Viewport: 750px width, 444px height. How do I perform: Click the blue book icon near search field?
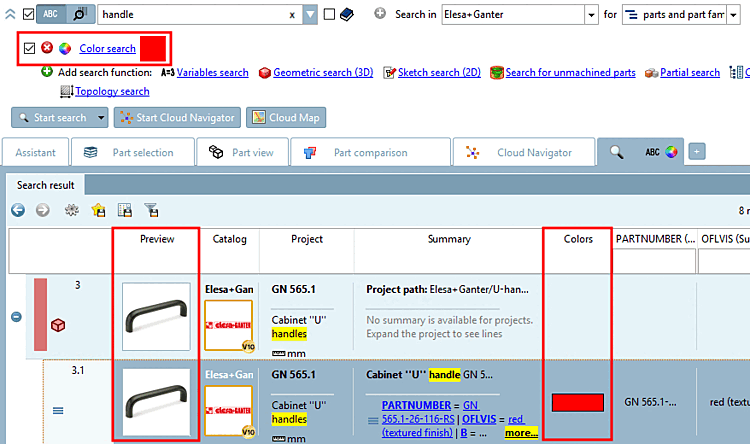[x=347, y=14]
